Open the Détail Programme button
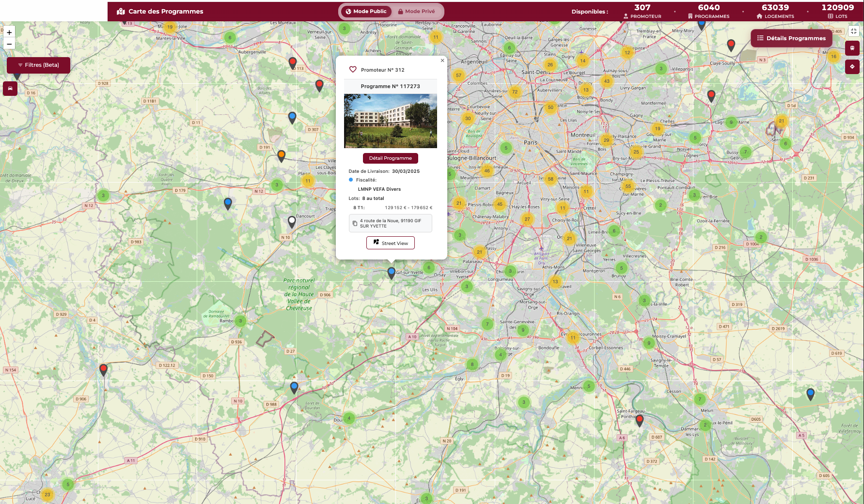 click(x=390, y=158)
